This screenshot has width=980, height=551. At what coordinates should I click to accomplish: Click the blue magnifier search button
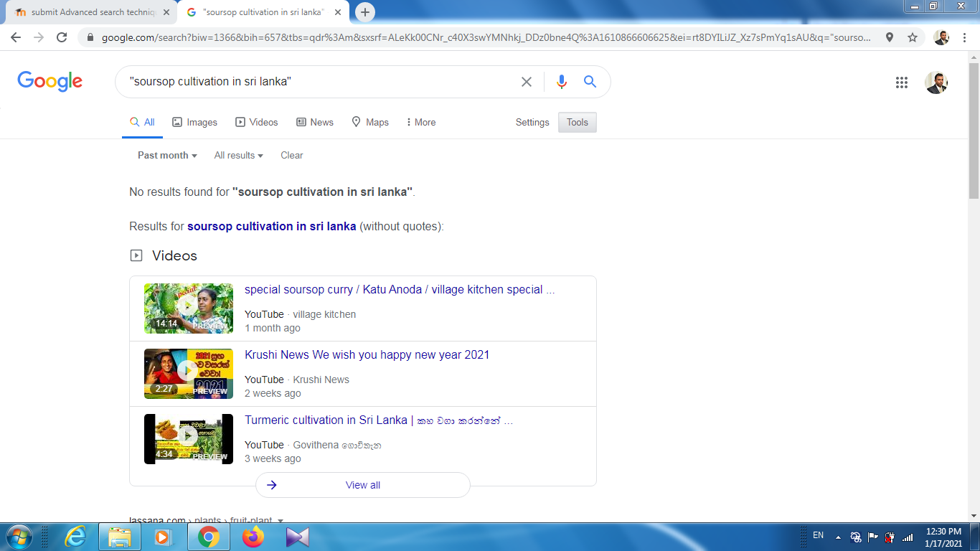tap(590, 82)
